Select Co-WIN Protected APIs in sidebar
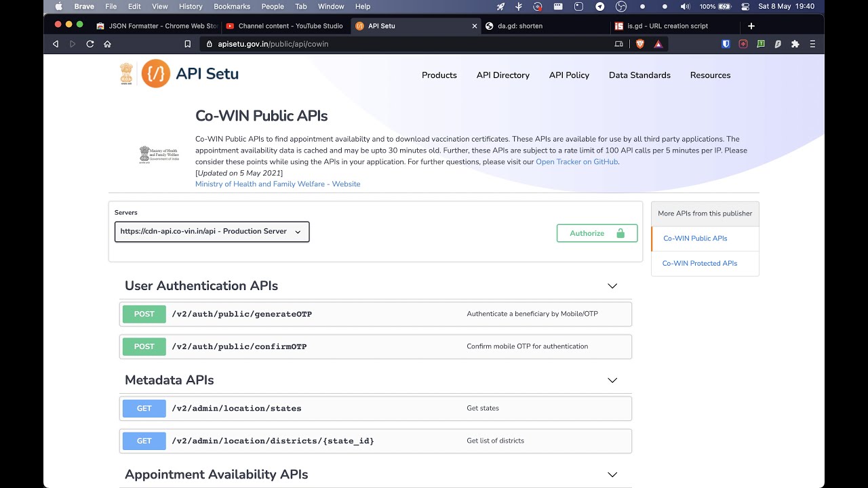868x488 pixels. tap(699, 264)
